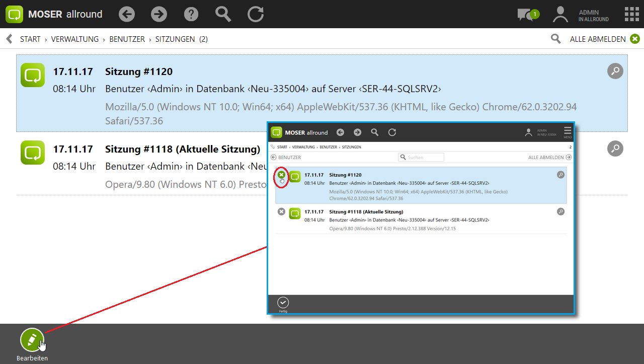Click the green session icon of Sitzung #1118
644x364 pixels.
tap(33, 153)
